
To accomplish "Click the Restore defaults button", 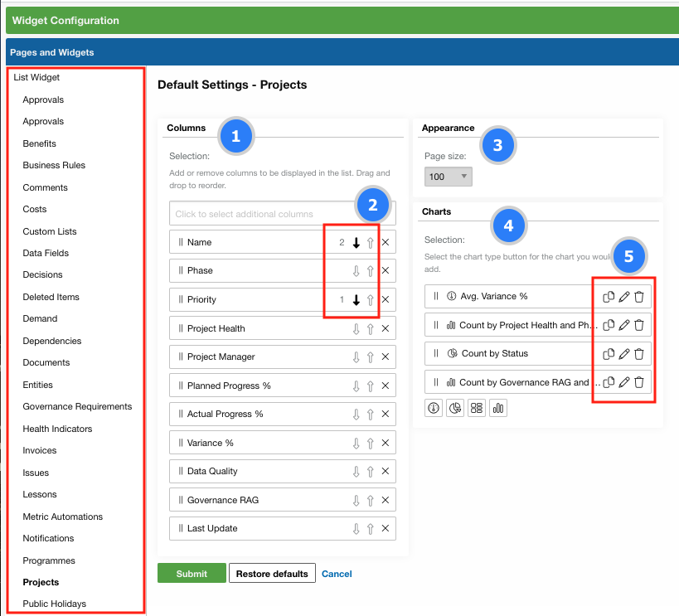I will click(272, 574).
